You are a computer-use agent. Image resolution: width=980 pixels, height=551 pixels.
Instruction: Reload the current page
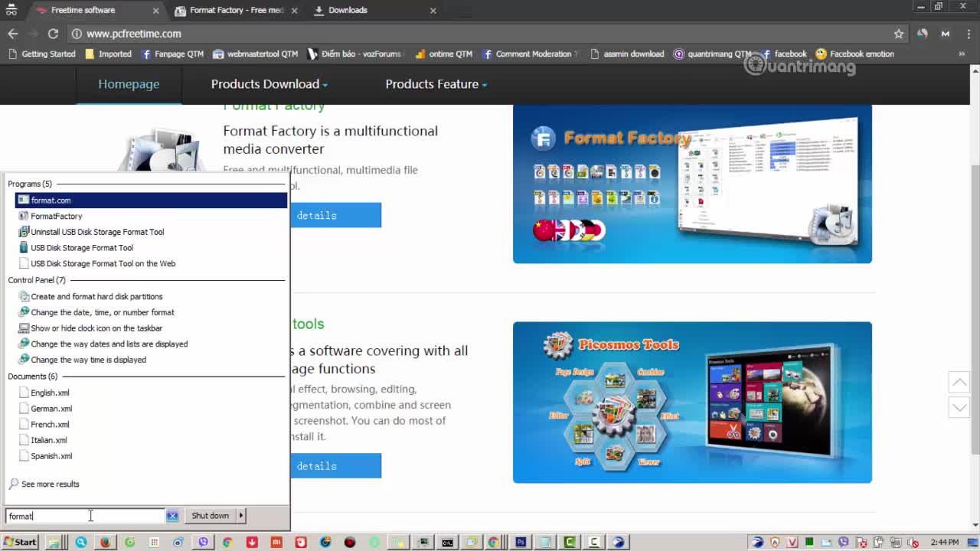(x=53, y=34)
